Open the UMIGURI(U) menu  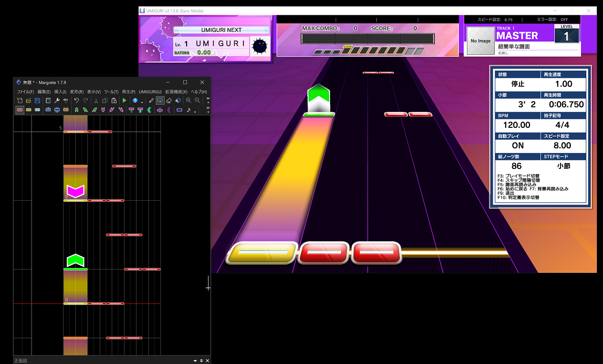click(150, 92)
